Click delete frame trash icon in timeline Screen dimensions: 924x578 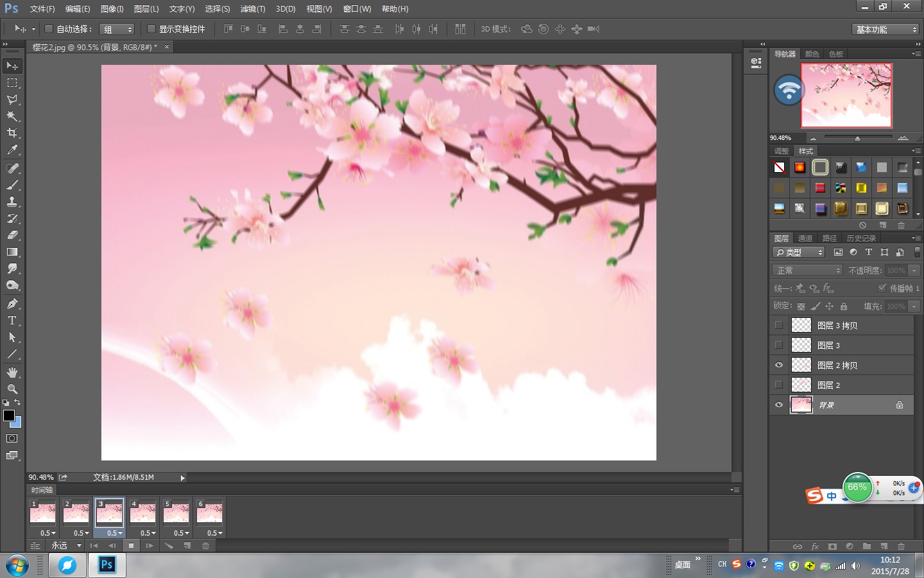[206, 546]
